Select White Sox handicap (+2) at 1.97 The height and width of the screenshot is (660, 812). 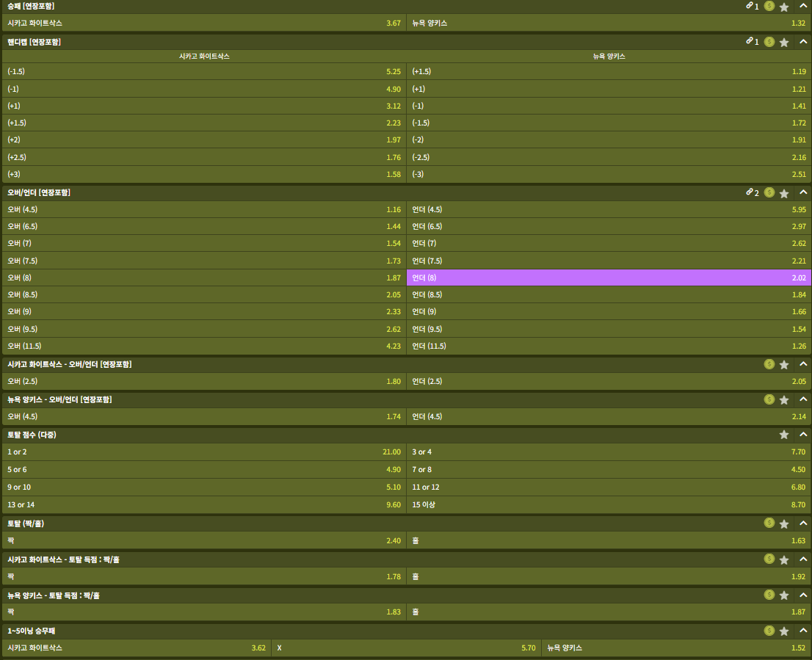tap(204, 139)
